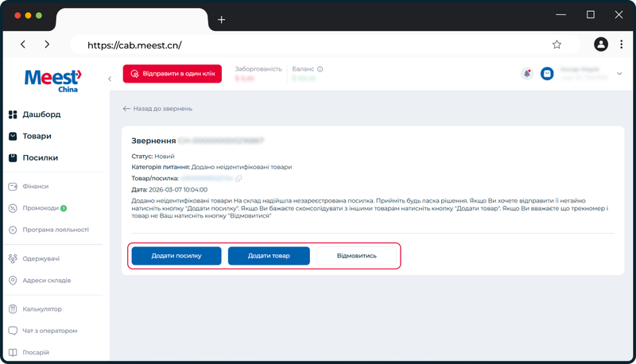The image size is (636, 364).
Task: Open the Фінанси page
Action: pos(35,187)
